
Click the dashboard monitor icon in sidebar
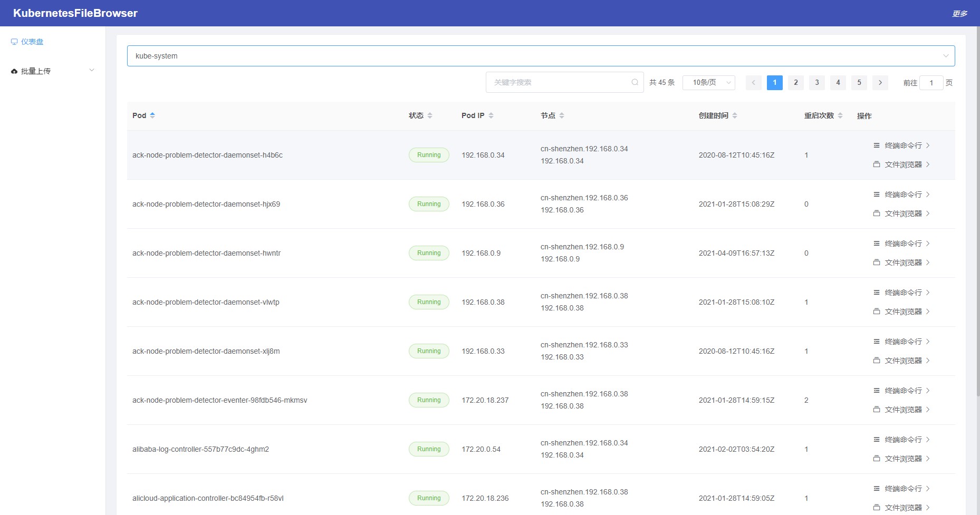pyautogui.click(x=14, y=42)
